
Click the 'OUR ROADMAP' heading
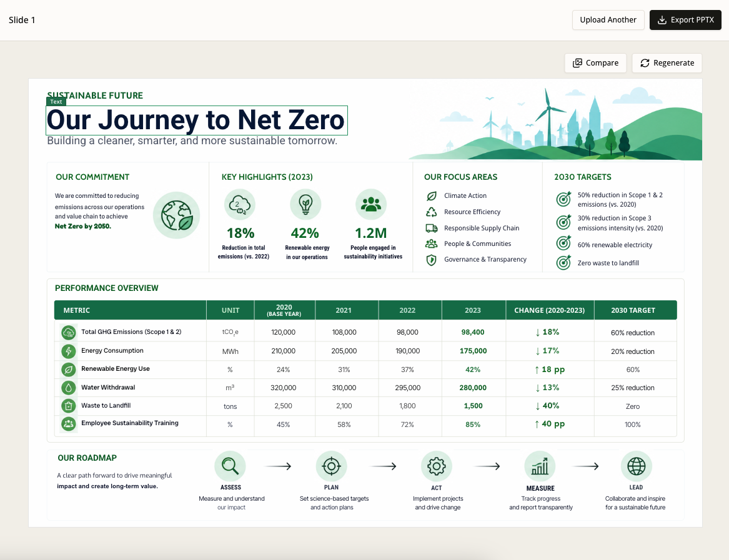[x=87, y=458]
